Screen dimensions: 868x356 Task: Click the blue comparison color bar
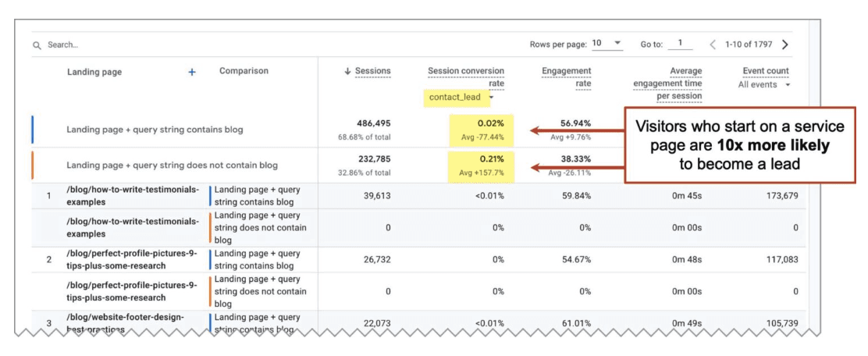point(32,130)
